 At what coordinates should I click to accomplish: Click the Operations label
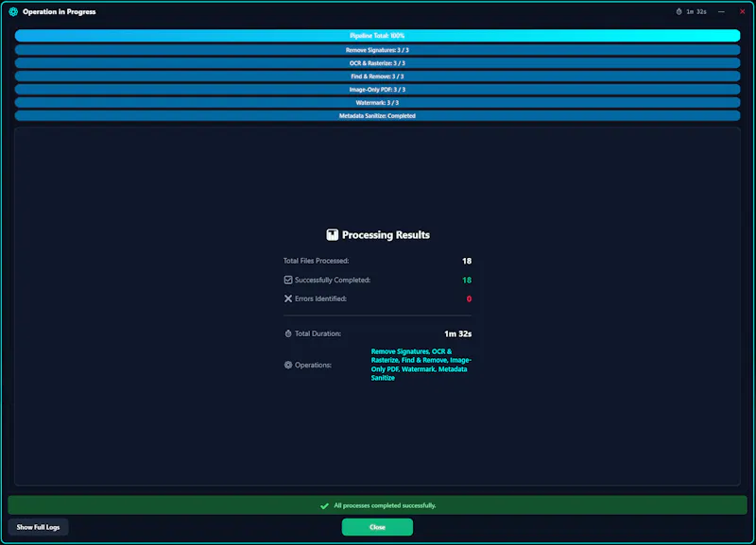click(313, 365)
